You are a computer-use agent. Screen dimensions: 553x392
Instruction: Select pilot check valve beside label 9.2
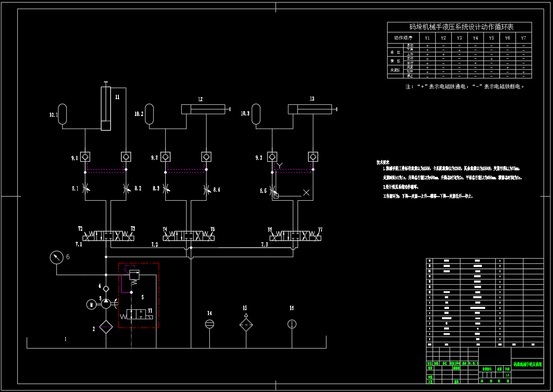coord(165,157)
